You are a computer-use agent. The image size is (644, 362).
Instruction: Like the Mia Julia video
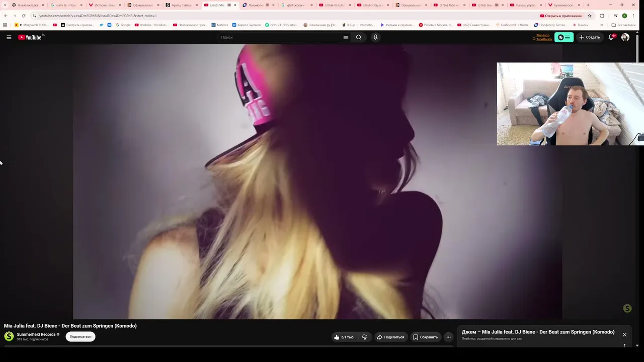click(344, 337)
